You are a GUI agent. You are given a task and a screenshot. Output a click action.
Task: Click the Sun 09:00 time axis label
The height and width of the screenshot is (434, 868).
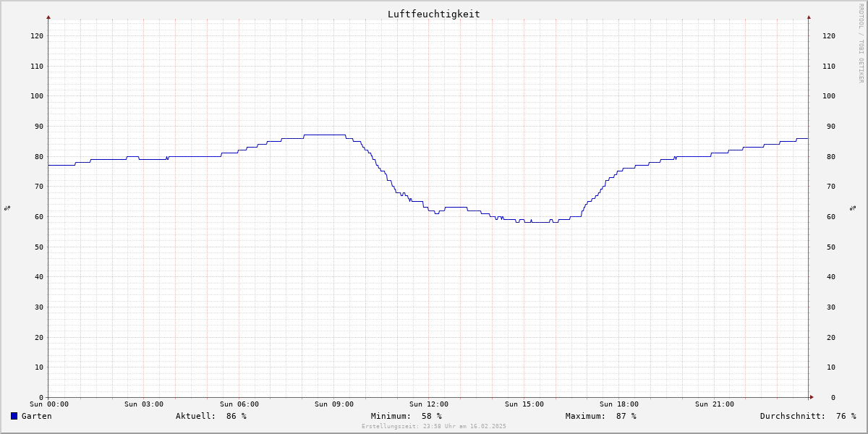[x=334, y=404]
